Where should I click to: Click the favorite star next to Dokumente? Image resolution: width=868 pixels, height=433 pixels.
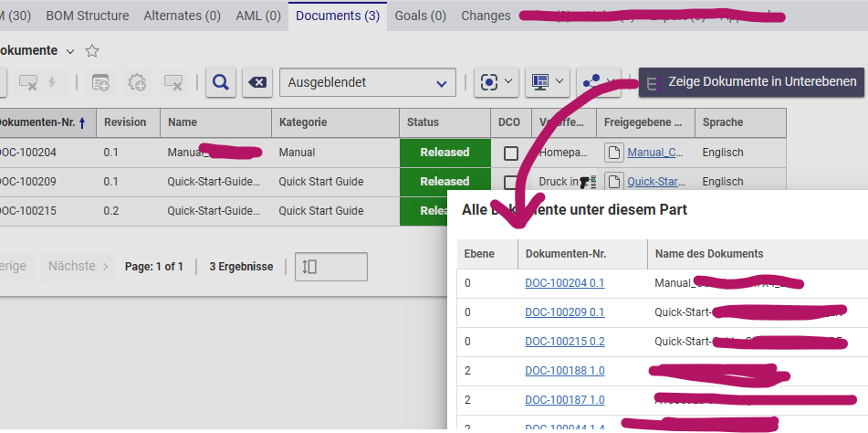pos(91,51)
